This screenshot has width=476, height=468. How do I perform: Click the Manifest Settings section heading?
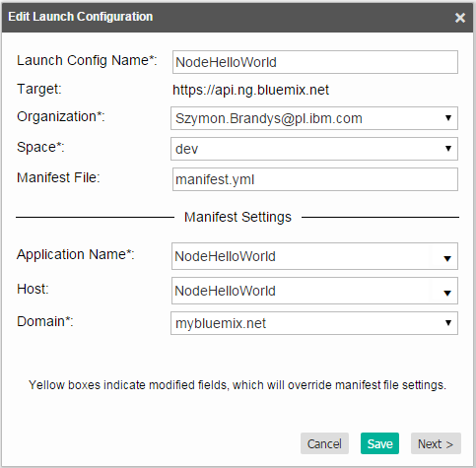pos(238,217)
